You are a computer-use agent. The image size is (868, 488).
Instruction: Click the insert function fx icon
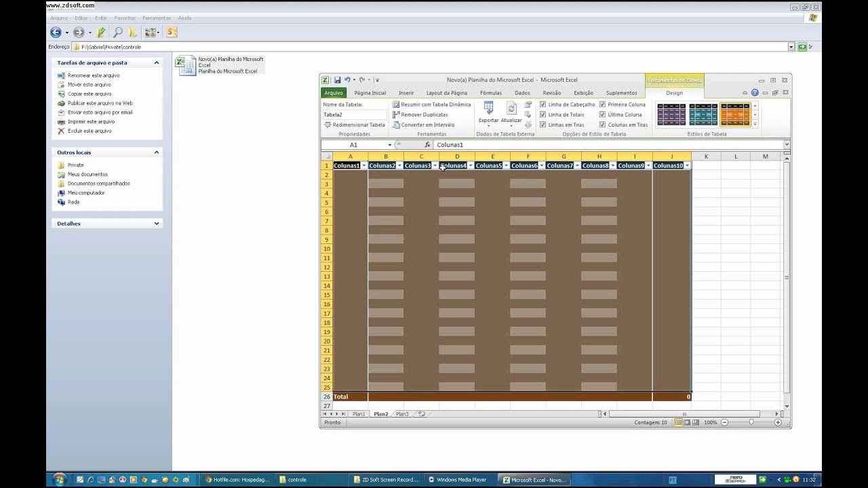pyautogui.click(x=427, y=144)
